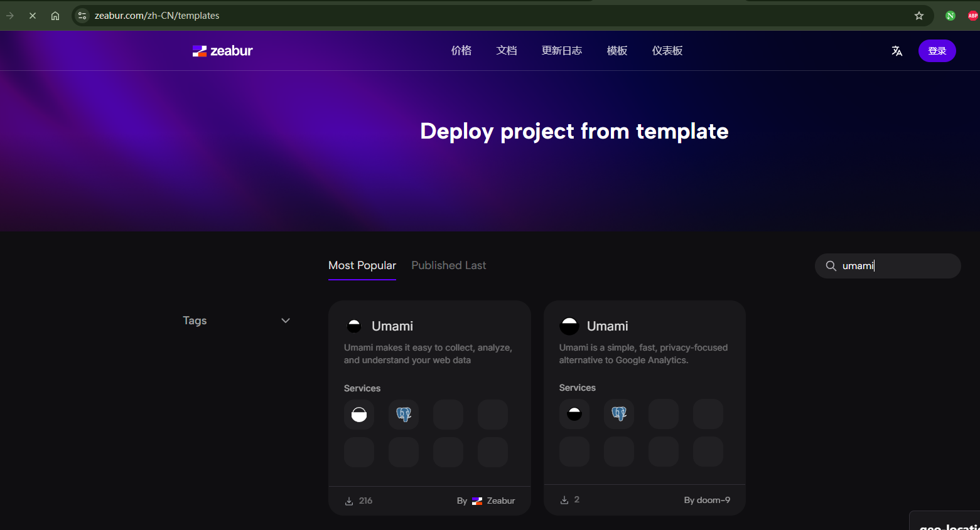Focus the template search field containing umami
The width and height of the screenshot is (980, 530).
tap(888, 266)
